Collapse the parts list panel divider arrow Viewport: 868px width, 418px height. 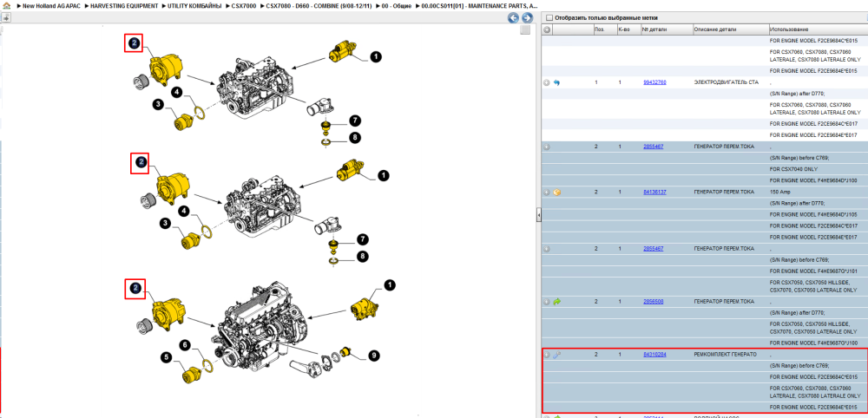[x=538, y=215]
